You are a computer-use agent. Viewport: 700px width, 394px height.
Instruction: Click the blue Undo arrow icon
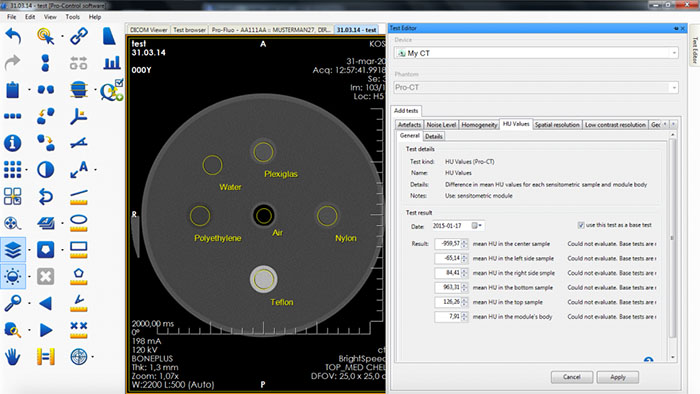click(x=13, y=36)
